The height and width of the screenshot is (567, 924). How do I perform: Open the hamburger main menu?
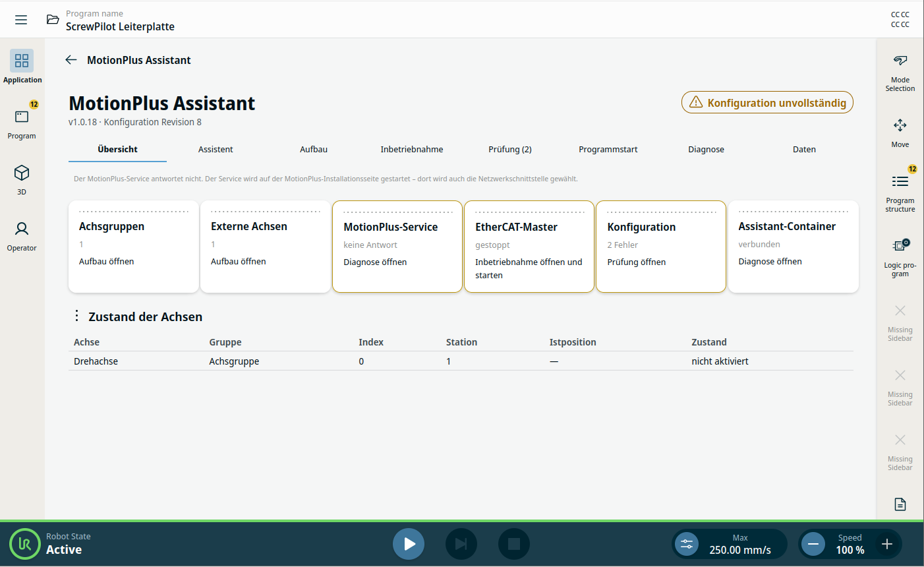point(21,20)
